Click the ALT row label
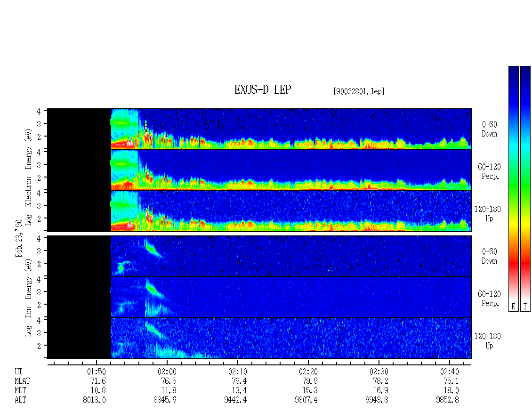 (20, 400)
